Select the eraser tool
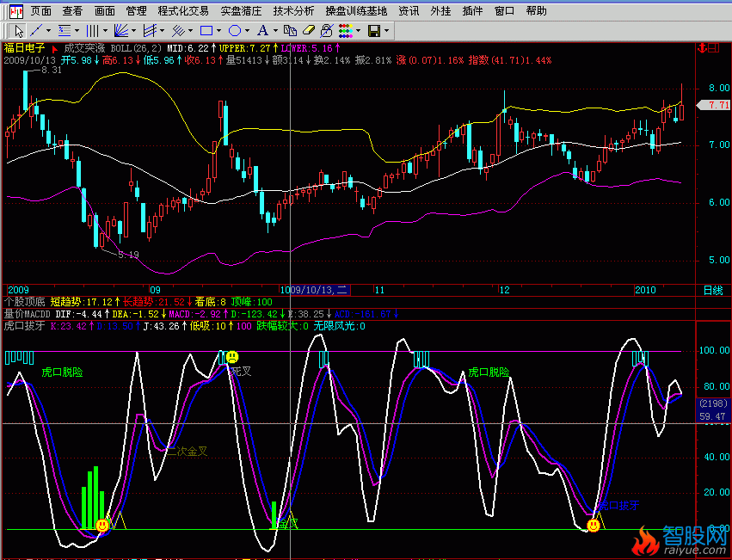Screen dimensions: 732x560 pos(309,31)
